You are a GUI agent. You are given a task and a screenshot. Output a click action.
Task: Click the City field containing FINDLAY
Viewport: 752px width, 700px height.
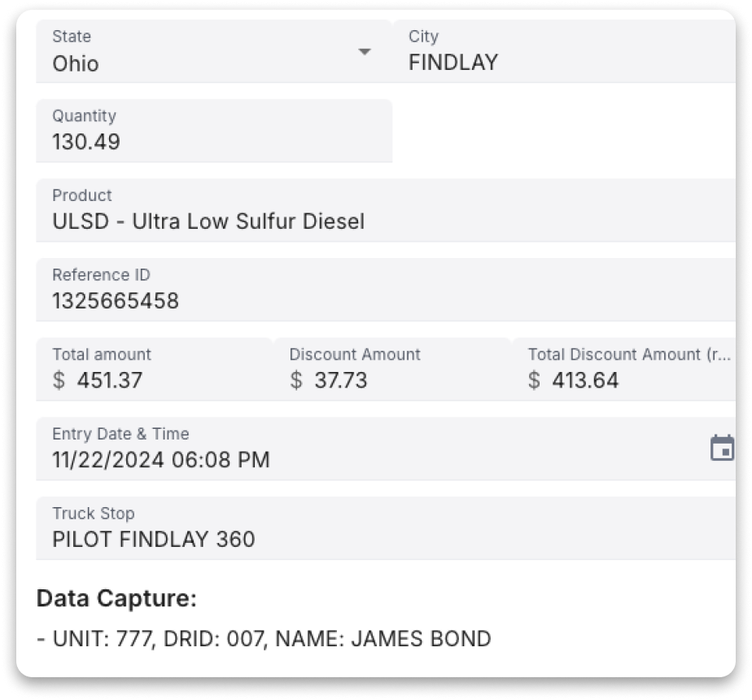click(453, 63)
